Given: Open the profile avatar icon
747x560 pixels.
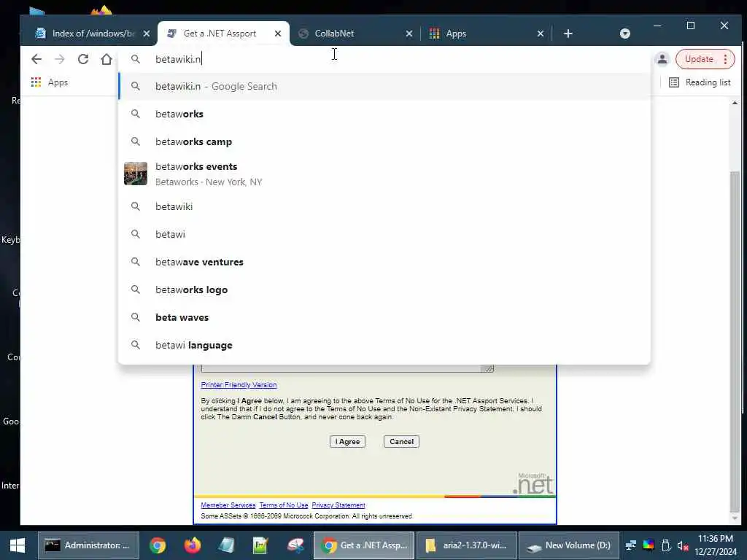Looking at the screenshot, I should point(662,59).
